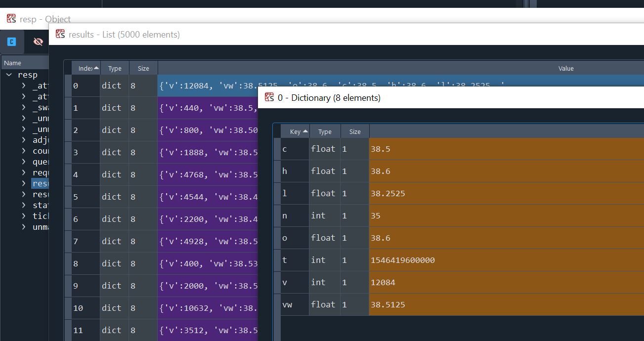
Task: Click int type cell for key n
Action: click(x=325, y=215)
